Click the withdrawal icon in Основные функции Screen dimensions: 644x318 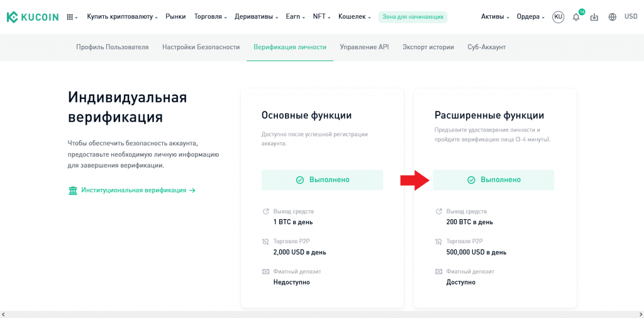click(265, 212)
